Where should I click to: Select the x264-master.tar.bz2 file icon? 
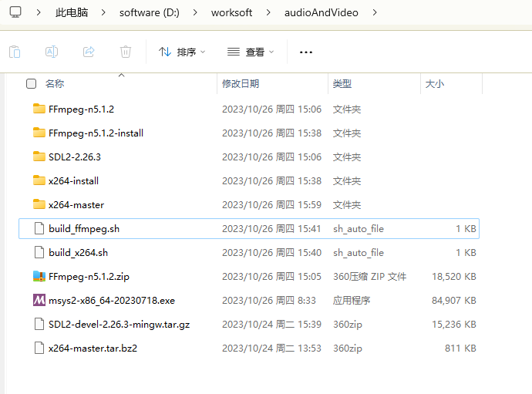(x=39, y=348)
